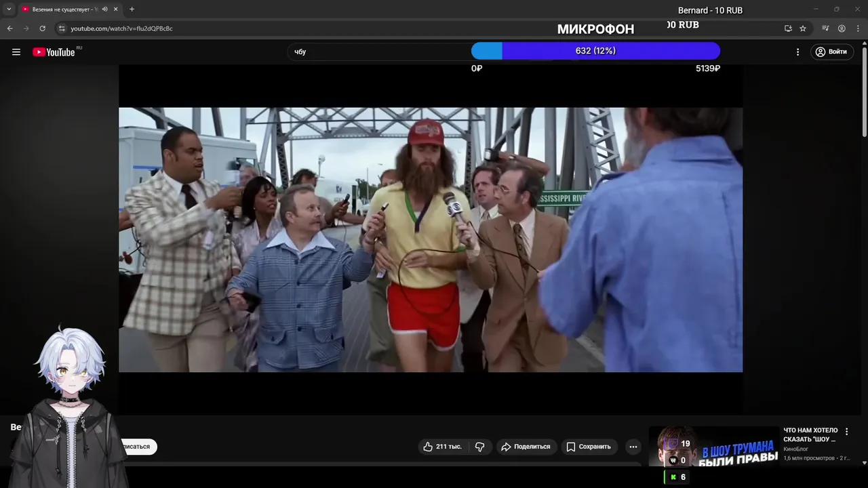Close the YouTube browser tab

click(116, 9)
